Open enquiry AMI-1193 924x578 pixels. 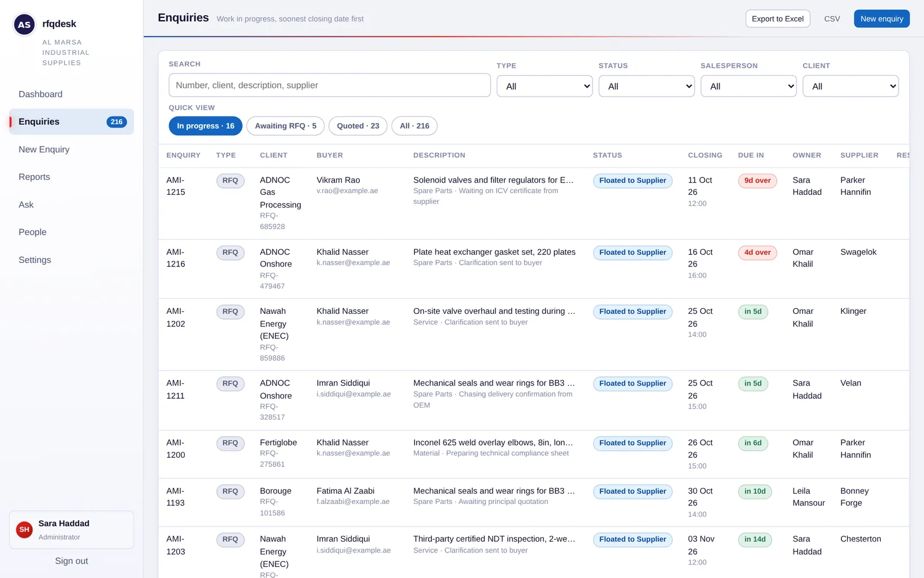tap(176, 497)
